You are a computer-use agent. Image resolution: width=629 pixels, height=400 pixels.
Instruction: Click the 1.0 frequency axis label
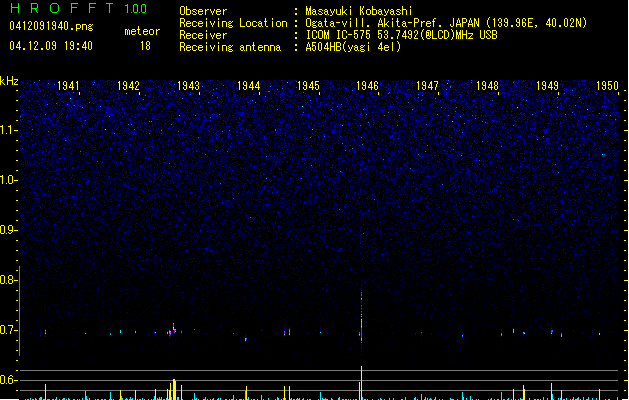[x=9, y=180]
